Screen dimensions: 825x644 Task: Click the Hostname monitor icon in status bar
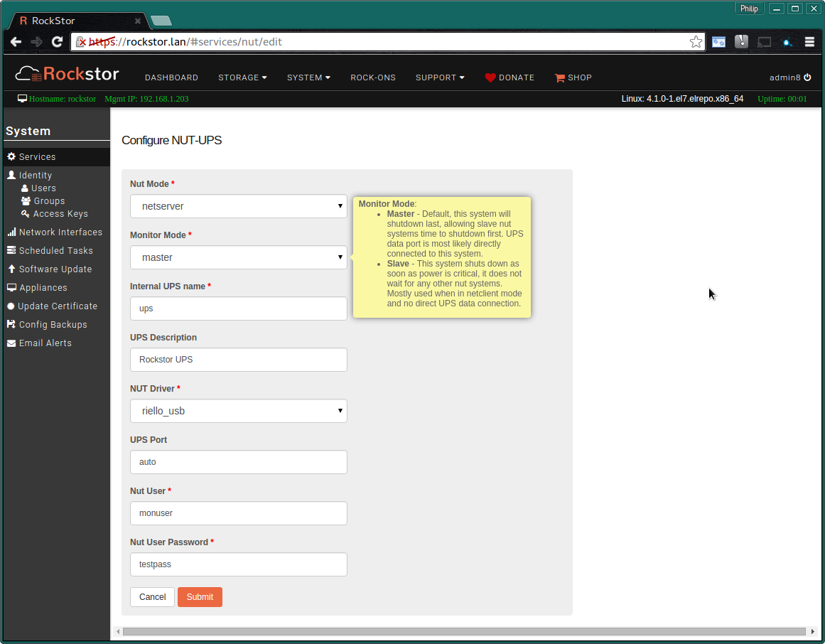22,98
